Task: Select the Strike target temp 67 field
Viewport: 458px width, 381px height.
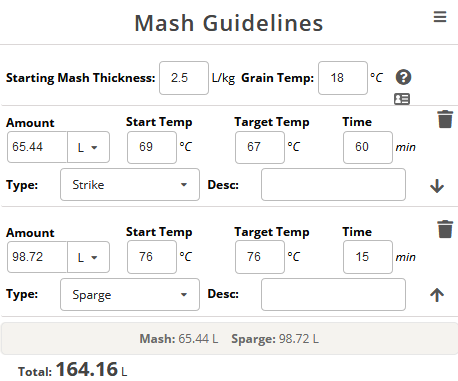Action: pyautogui.click(x=260, y=147)
